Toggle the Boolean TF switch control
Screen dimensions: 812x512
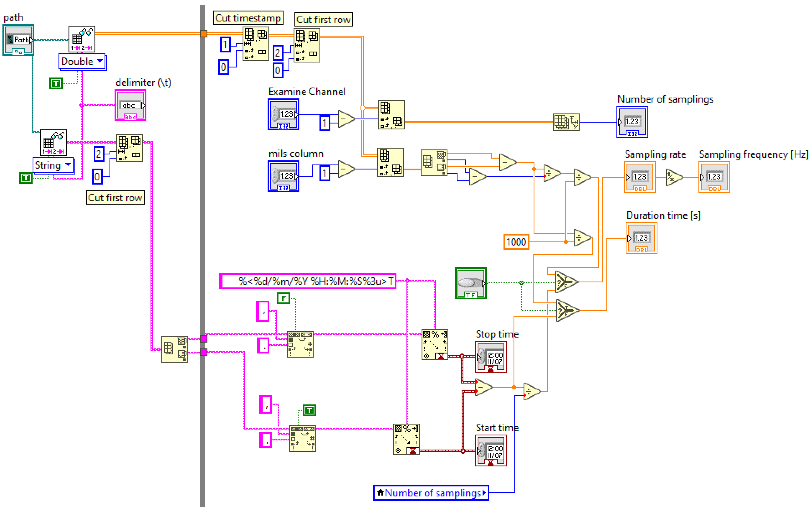click(x=470, y=283)
